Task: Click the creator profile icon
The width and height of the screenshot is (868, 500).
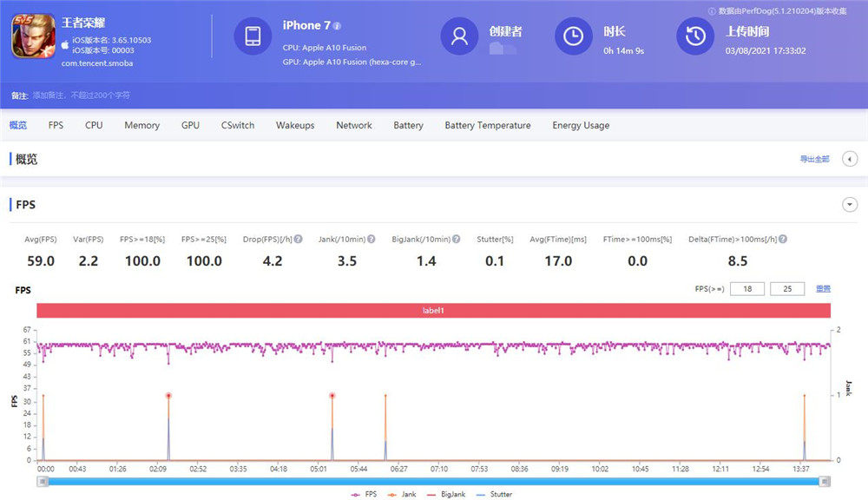Action: (x=459, y=36)
